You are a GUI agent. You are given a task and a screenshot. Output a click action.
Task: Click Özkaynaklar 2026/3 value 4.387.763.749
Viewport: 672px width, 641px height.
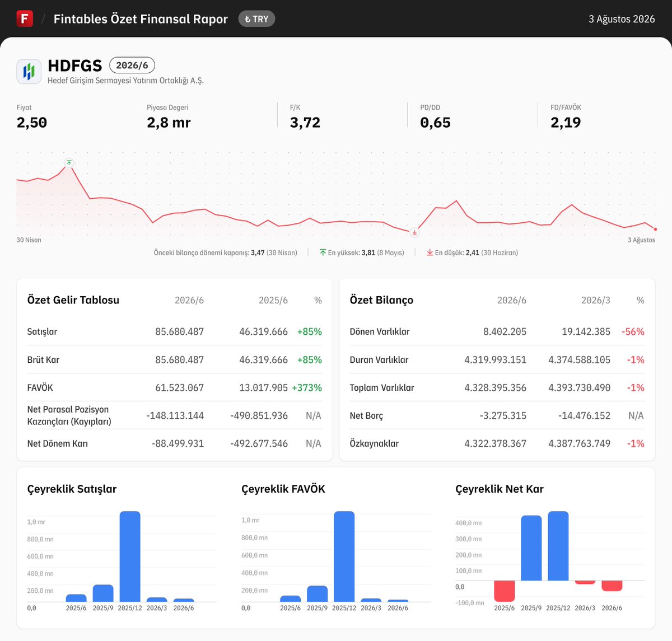[x=579, y=443]
